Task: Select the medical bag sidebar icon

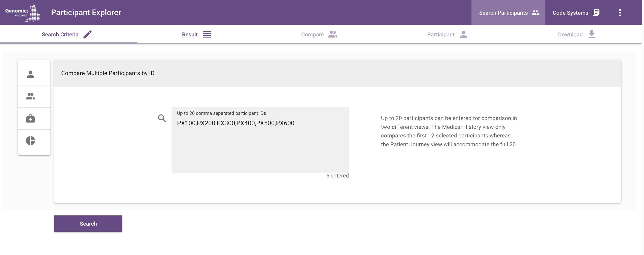Action: click(x=31, y=118)
